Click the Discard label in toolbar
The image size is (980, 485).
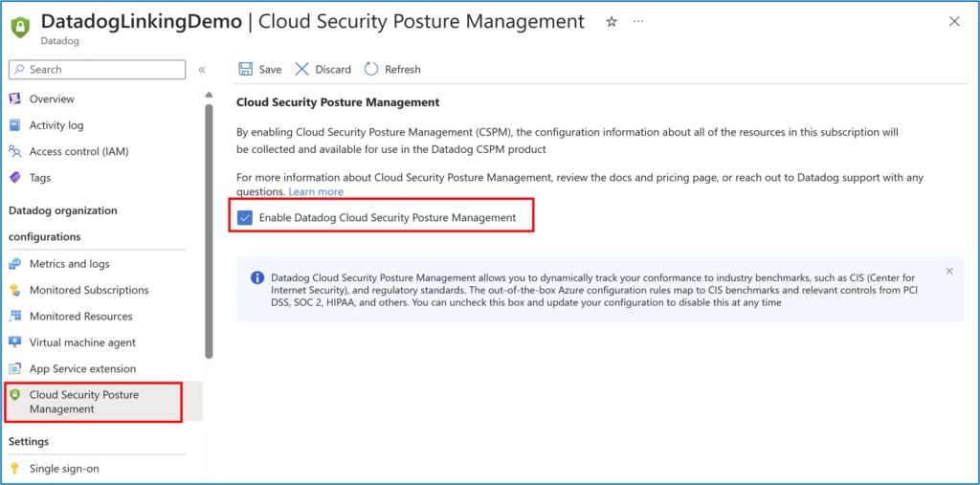click(x=333, y=70)
